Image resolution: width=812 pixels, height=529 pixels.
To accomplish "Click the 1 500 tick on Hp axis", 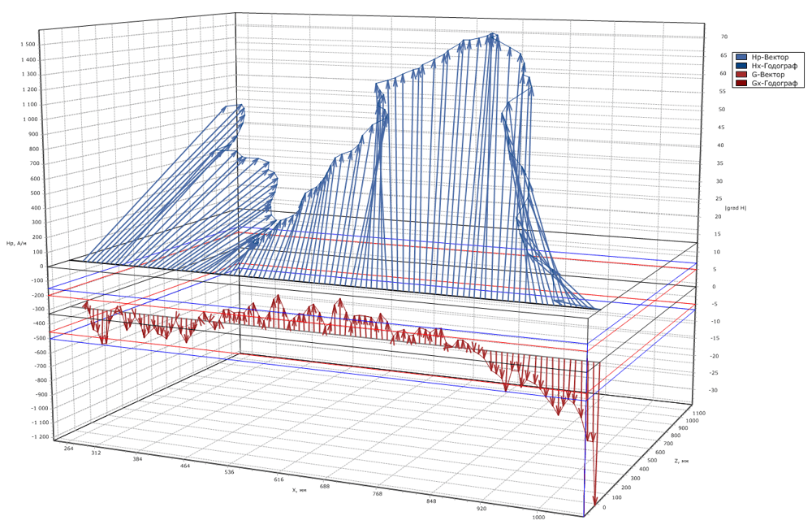I will (28, 45).
